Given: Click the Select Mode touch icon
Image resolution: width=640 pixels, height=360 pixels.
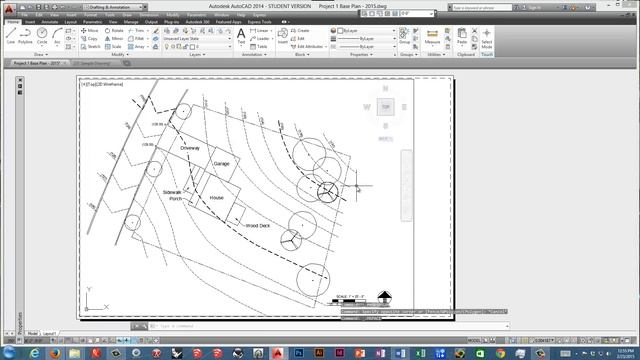Looking at the screenshot, I should [487, 38].
